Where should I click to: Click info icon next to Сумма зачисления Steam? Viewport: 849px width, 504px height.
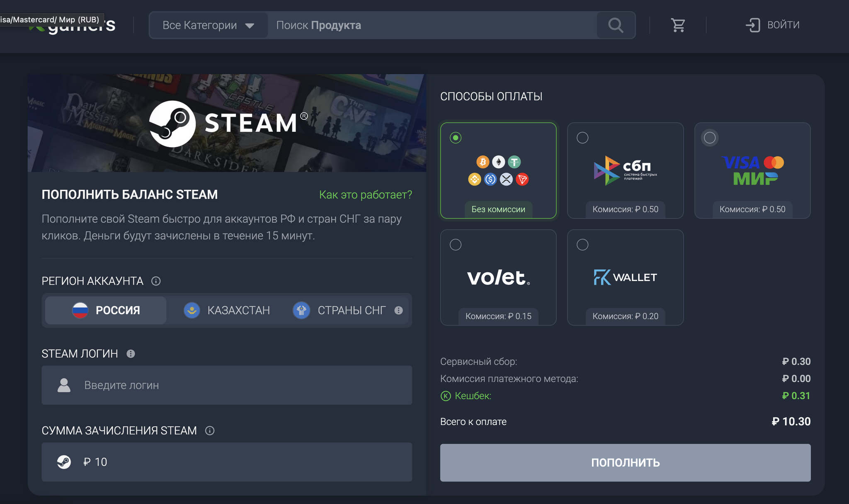click(x=210, y=431)
